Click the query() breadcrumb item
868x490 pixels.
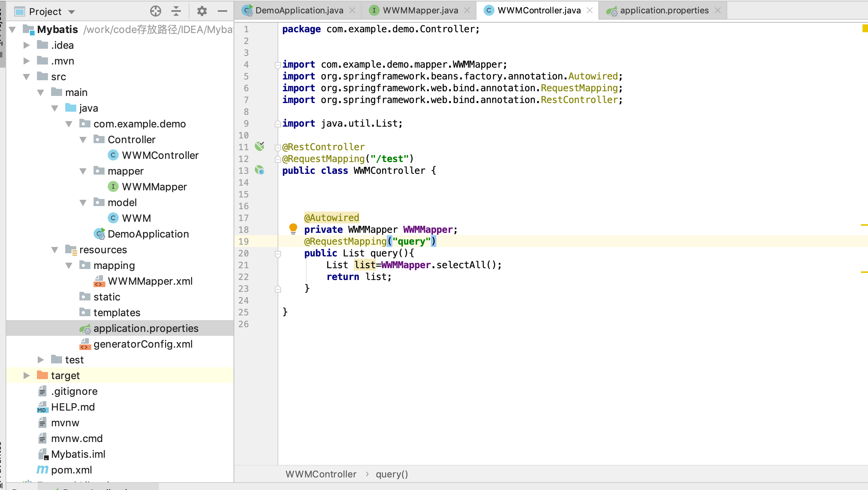click(x=392, y=474)
